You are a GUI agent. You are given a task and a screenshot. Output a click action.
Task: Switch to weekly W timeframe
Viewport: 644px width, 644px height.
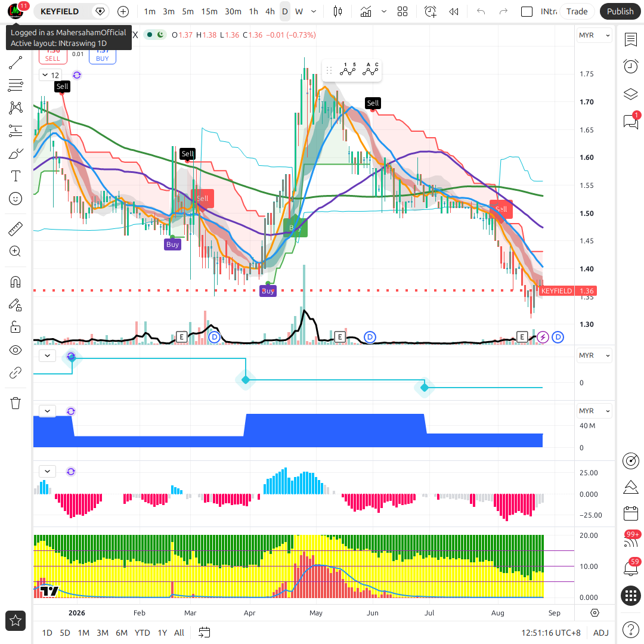[x=299, y=11]
